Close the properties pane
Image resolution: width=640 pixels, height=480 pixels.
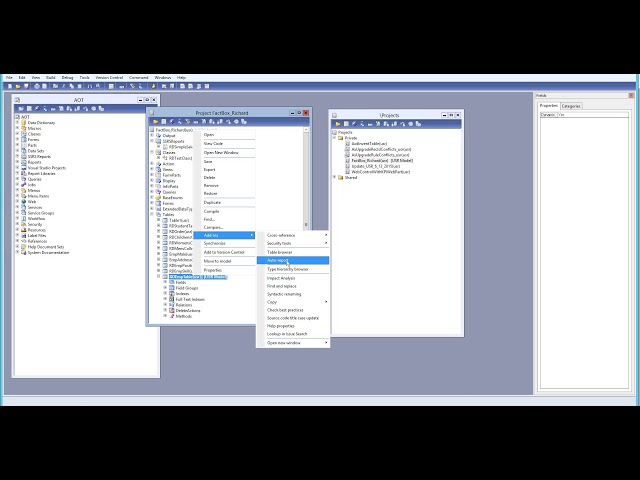click(x=631, y=96)
